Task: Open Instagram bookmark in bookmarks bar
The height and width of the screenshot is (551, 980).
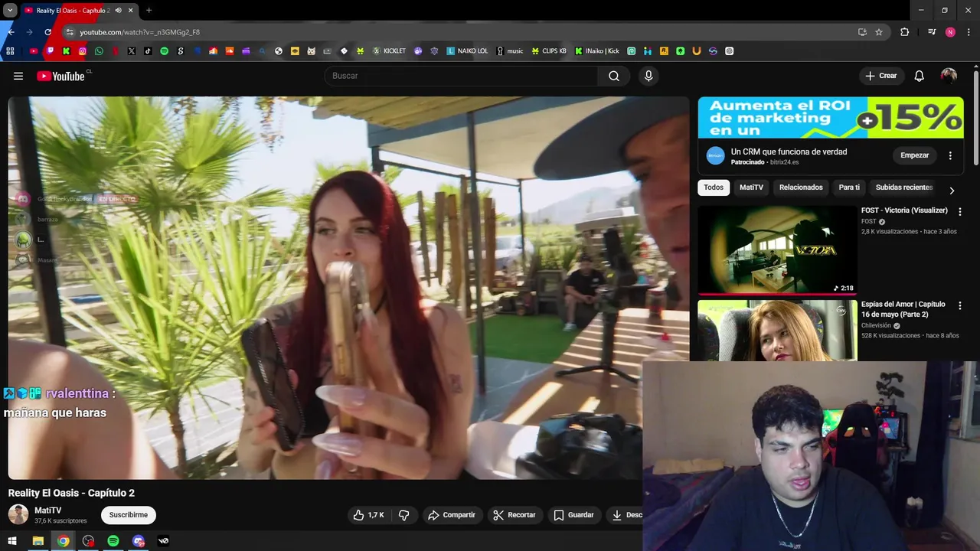Action: [83, 51]
